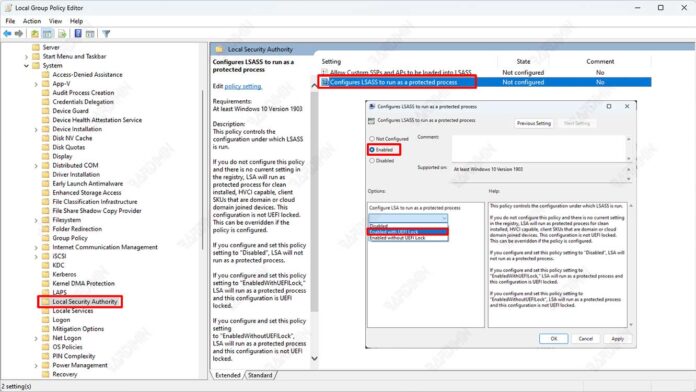Click the folder icon next to Logon
The width and height of the screenshot is (696, 392).
point(45,320)
